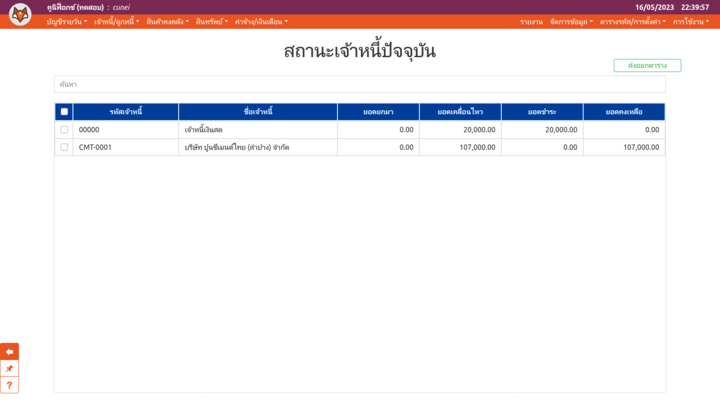Image resolution: width=720 pixels, height=405 pixels.
Task: Open the จัดการข้อมูล dropdown
Action: tap(571, 22)
